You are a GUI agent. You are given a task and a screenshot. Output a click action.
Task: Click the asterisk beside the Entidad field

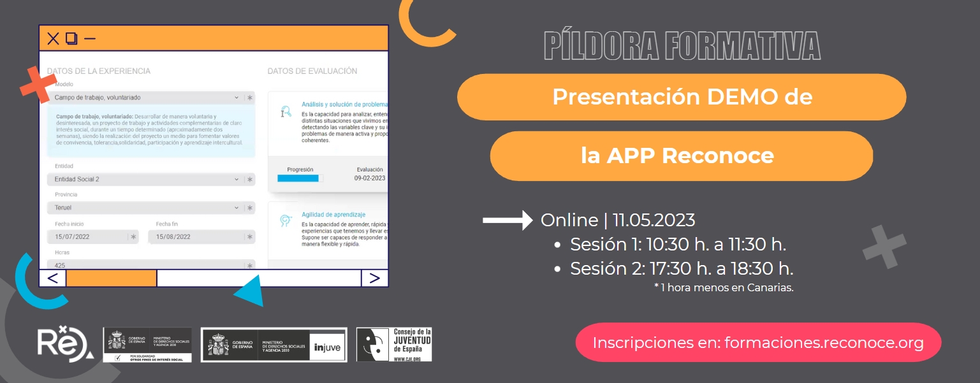click(x=250, y=180)
